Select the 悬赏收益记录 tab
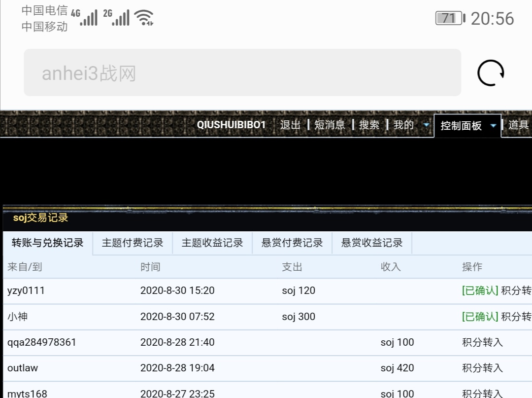 click(372, 243)
